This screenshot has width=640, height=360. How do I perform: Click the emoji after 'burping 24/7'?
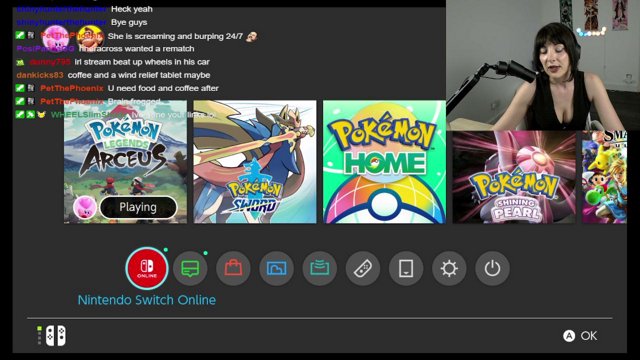tap(252, 37)
